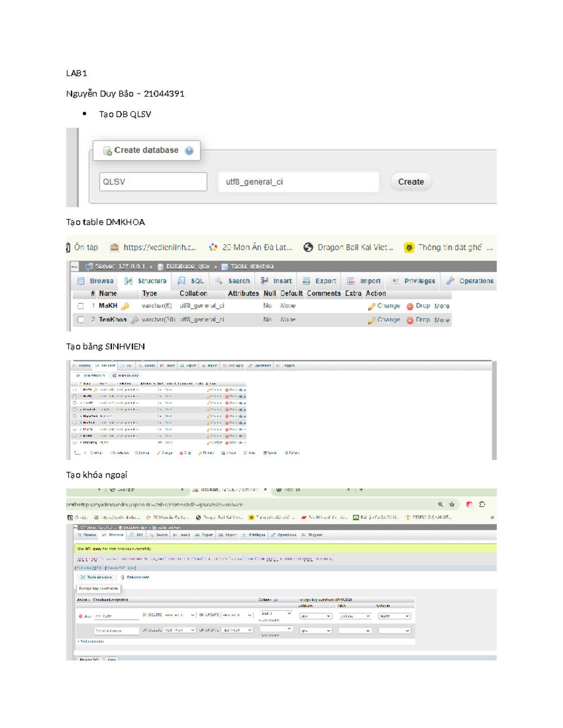The height and width of the screenshot is (728, 563).
Task: Open the Export tab in dmkhoa table
Action: tap(320, 281)
